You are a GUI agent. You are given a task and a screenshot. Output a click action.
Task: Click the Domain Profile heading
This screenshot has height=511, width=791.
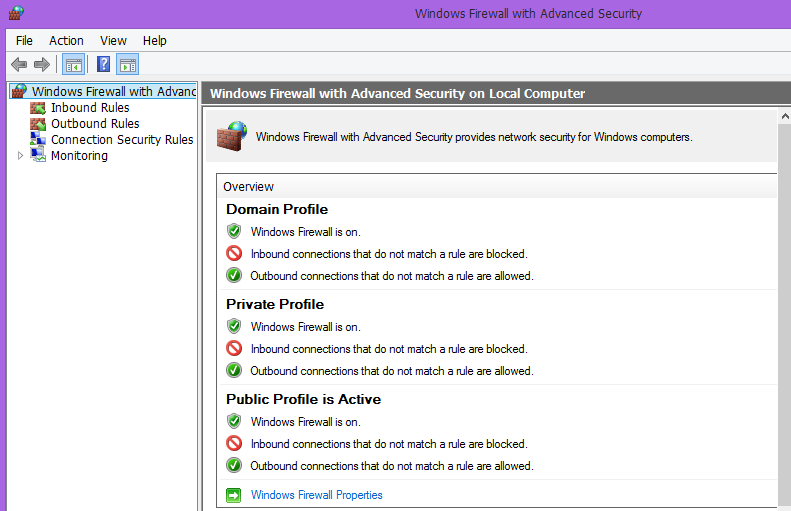click(x=277, y=209)
